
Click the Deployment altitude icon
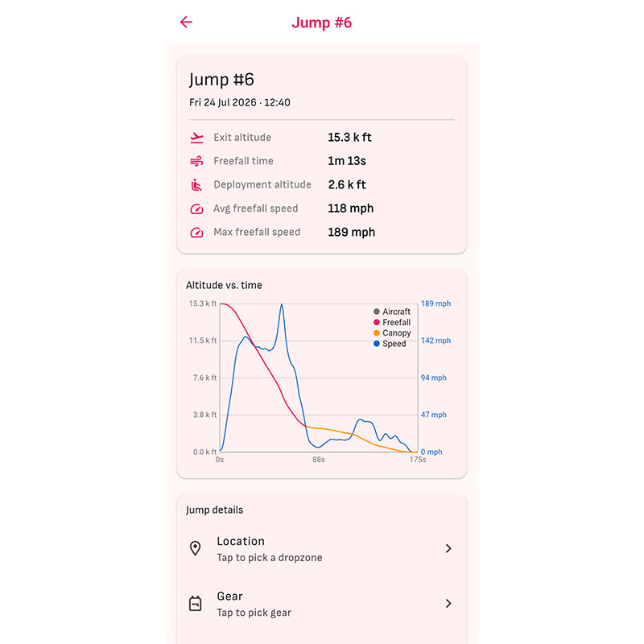pos(196,185)
